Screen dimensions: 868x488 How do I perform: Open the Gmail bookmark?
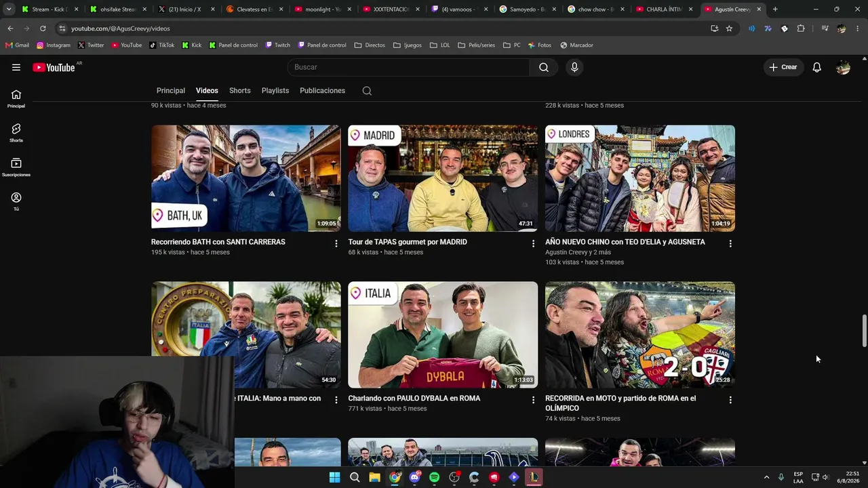coord(17,45)
